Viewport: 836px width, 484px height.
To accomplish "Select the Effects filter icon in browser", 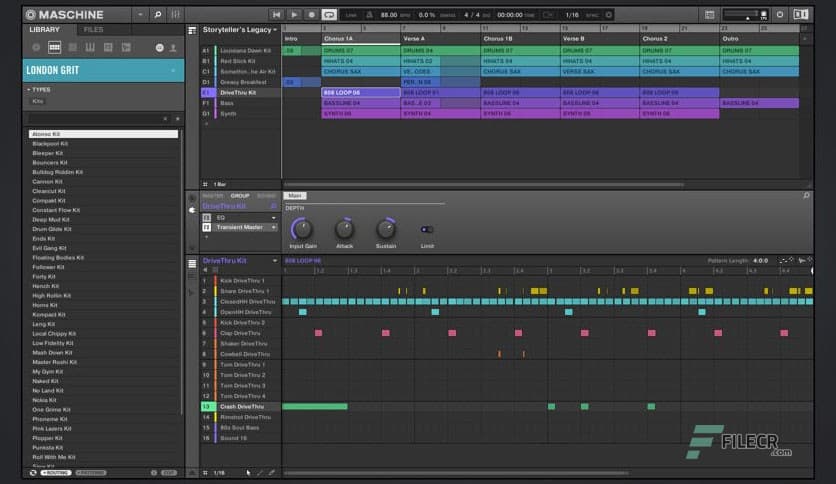I will [108, 47].
